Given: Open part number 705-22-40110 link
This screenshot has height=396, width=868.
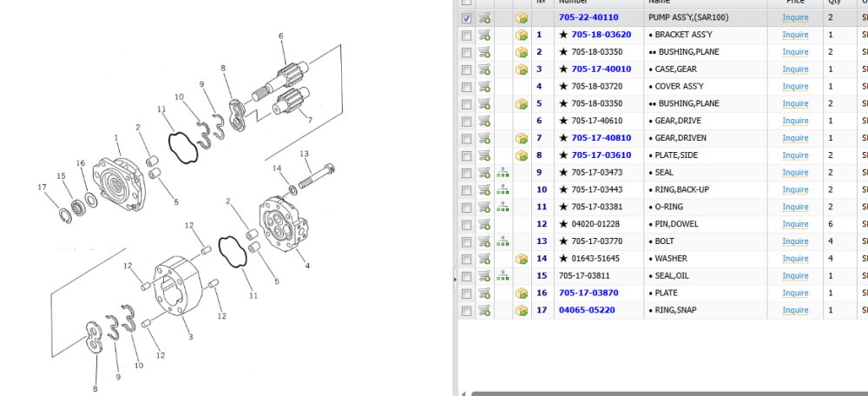Looking at the screenshot, I should click(x=589, y=17).
